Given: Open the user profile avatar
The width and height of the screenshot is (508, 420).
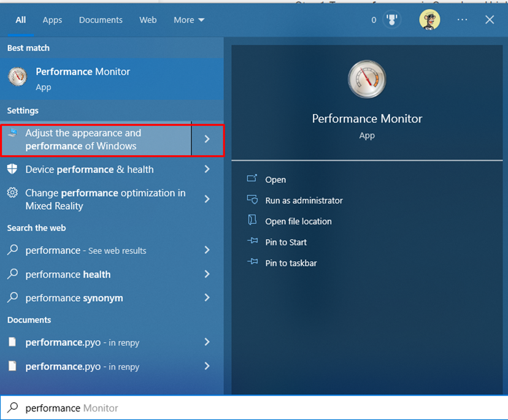Looking at the screenshot, I should click(x=429, y=20).
